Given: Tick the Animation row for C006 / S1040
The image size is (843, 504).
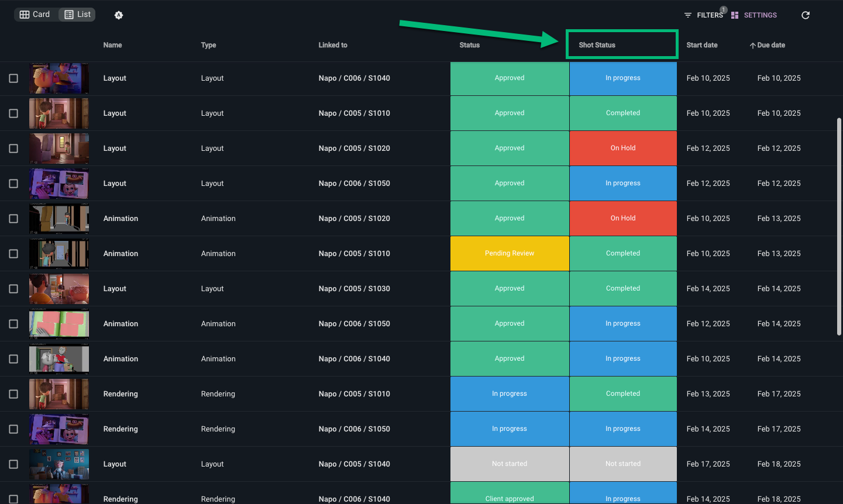Looking at the screenshot, I should click(13, 359).
